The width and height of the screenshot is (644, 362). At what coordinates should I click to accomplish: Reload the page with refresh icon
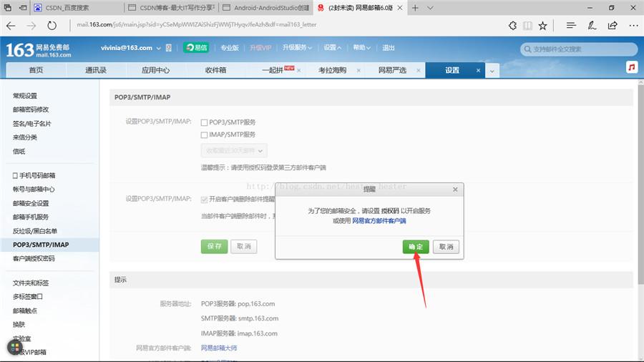point(52,26)
